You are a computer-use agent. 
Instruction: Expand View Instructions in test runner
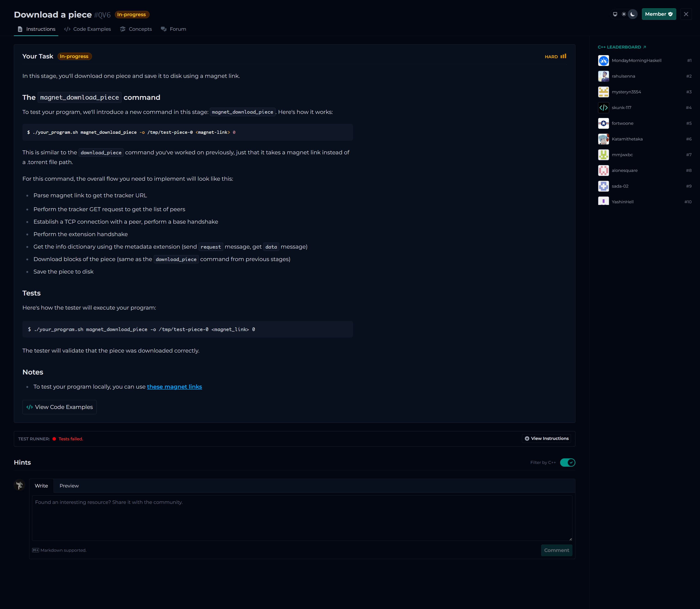point(546,439)
